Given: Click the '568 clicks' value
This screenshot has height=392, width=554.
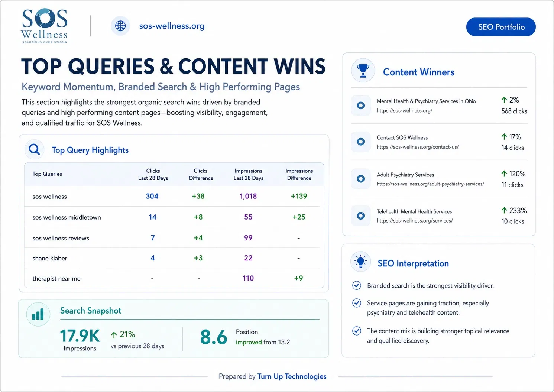Looking at the screenshot, I should pos(514,111).
